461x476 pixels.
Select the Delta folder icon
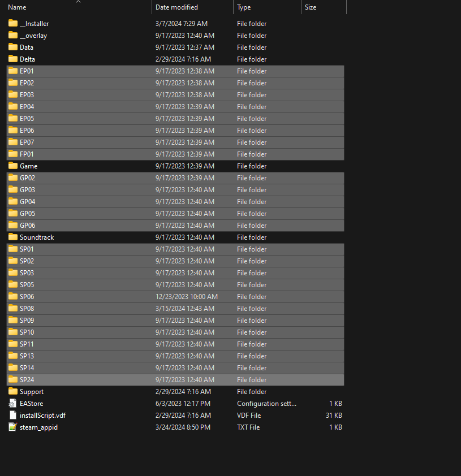click(x=13, y=59)
